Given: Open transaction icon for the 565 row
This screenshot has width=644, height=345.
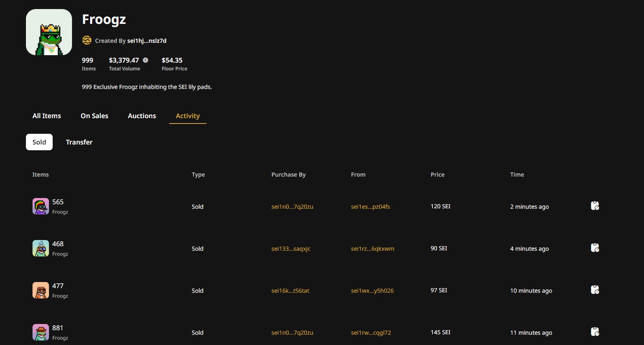Looking at the screenshot, I should (x=595, y=206).
